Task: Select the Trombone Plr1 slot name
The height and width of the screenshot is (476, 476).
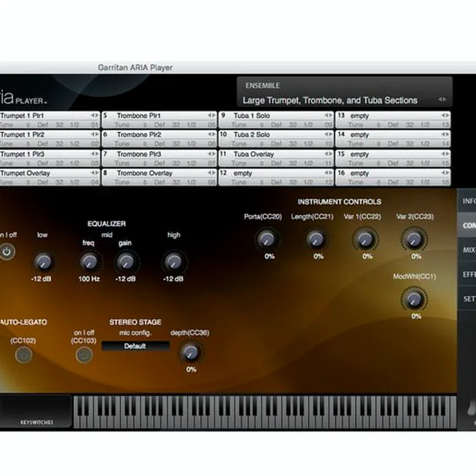Action: 139,116
